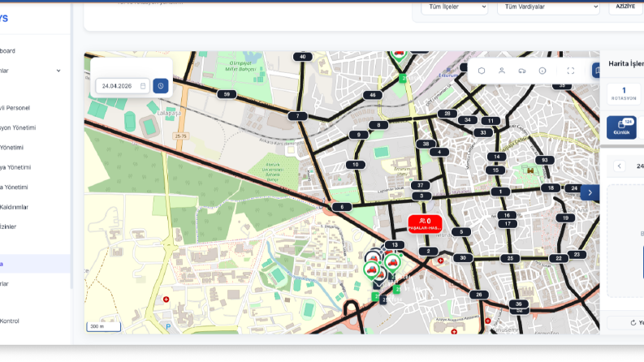Click the blue map-layer button beside toolbar

(x=596, y=71)
